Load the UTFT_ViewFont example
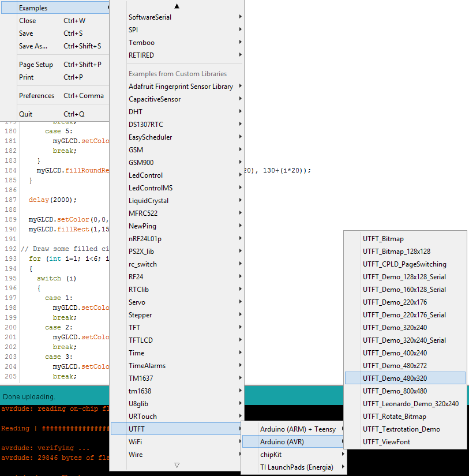This screenshot has height=476, width=469. pos(405,442)
